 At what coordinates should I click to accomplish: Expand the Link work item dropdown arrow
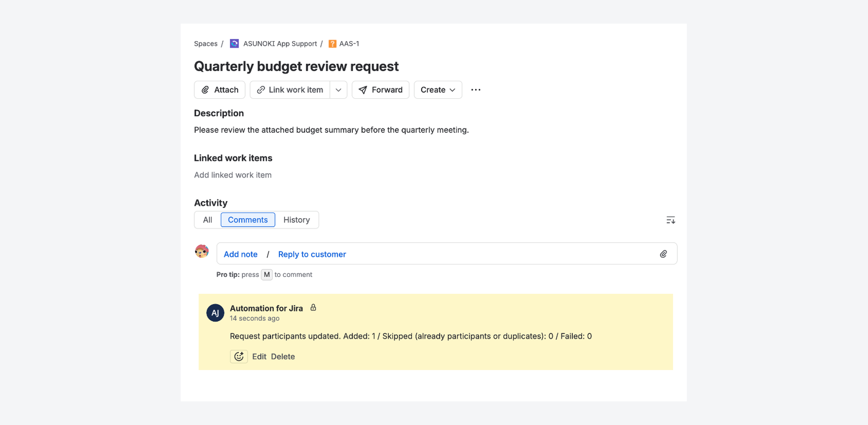[x=338, y=90]
